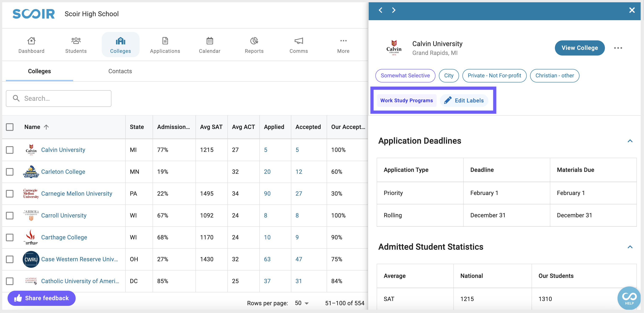Open the Case Western Reserve link
The height and width of the screenshot is (313, 644).
[79, 259]
